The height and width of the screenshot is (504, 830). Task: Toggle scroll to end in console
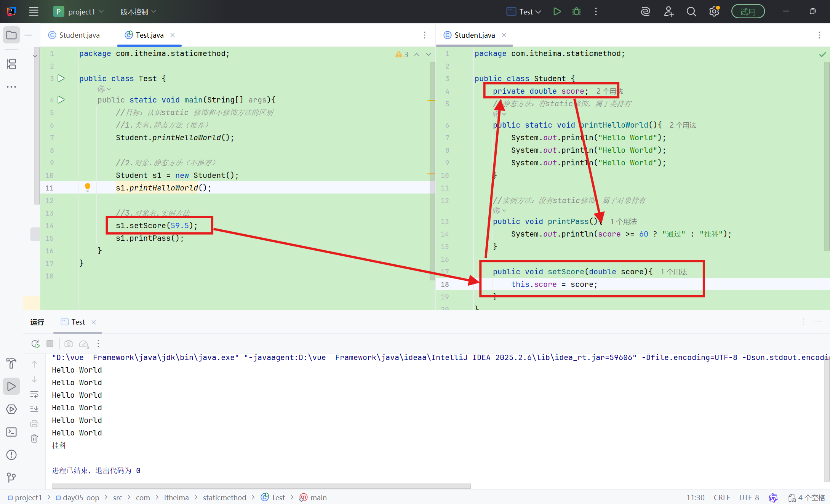(34, 409)
